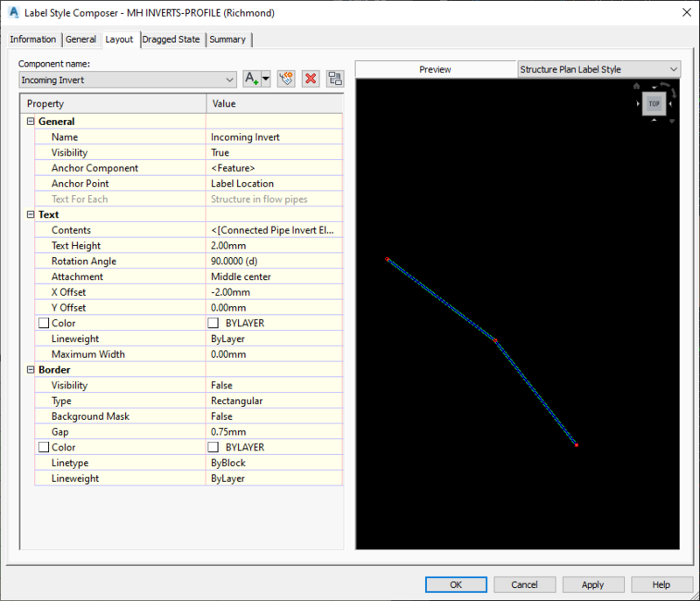Click the Cancel button
This screenshot has width=700, height=601.
click(x=524, y=584)
